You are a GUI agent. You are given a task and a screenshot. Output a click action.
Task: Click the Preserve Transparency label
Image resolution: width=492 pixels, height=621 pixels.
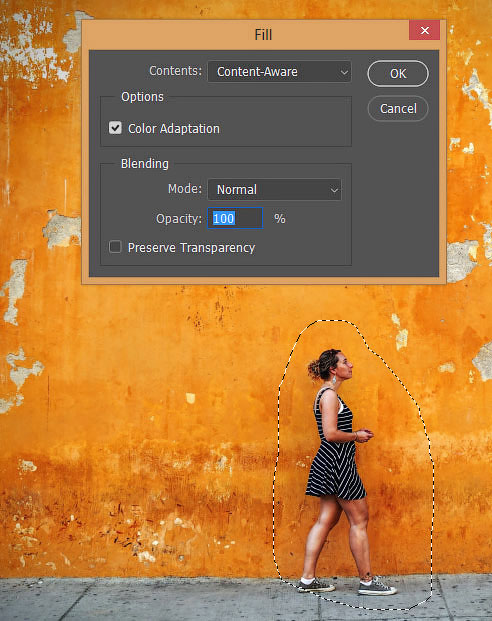pyautogui.click(x=191, y=248)
